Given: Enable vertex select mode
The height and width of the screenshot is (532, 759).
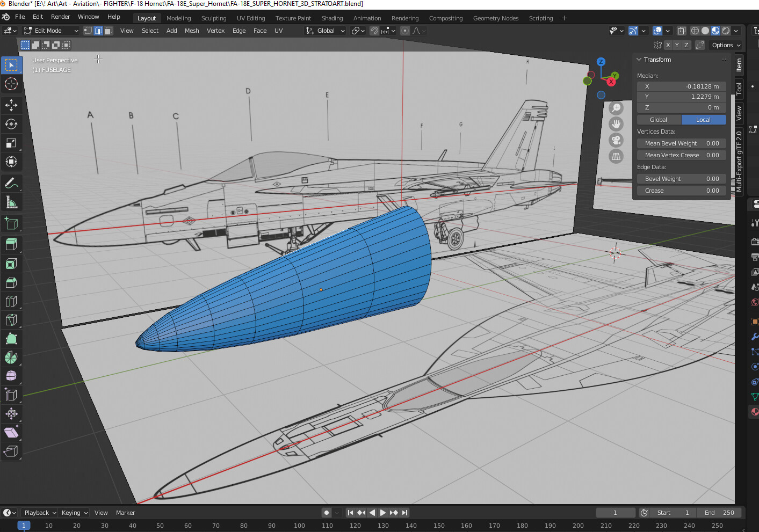Looking at the screenshot, I should pyautogui.click(x=88, y=31).
